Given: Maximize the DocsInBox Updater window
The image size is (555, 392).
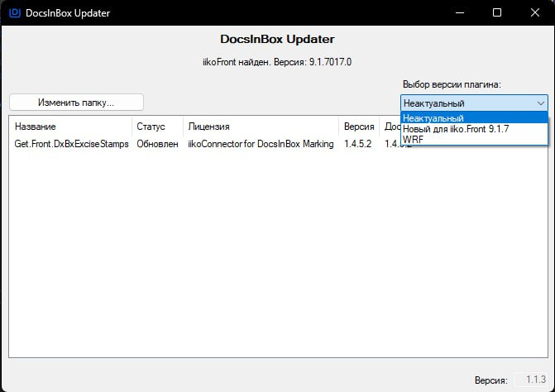Looking at the screenshot, I should (x=497, y=13).
